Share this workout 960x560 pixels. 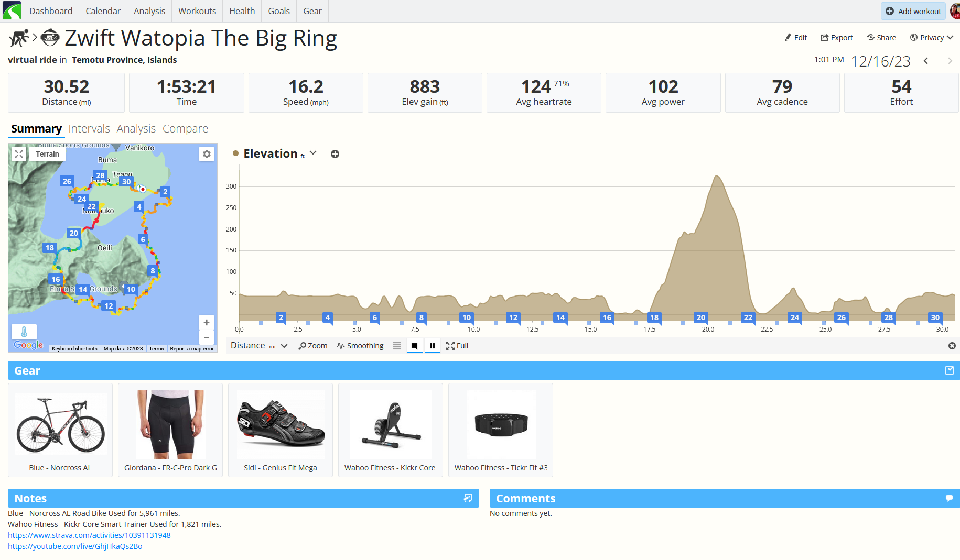tap(881, 38)
